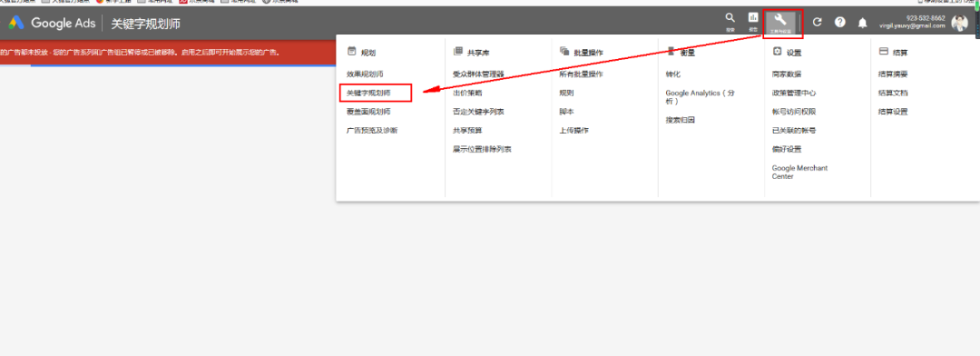Open the reports bar-chart icon
This screenshot has height=356, width=980.
point(753,21)
